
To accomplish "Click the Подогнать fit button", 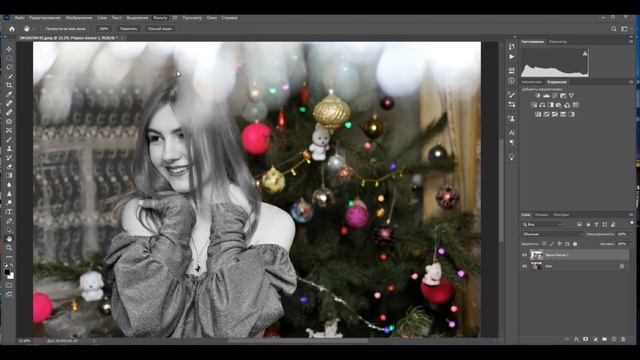I will [x=129, y=29].
